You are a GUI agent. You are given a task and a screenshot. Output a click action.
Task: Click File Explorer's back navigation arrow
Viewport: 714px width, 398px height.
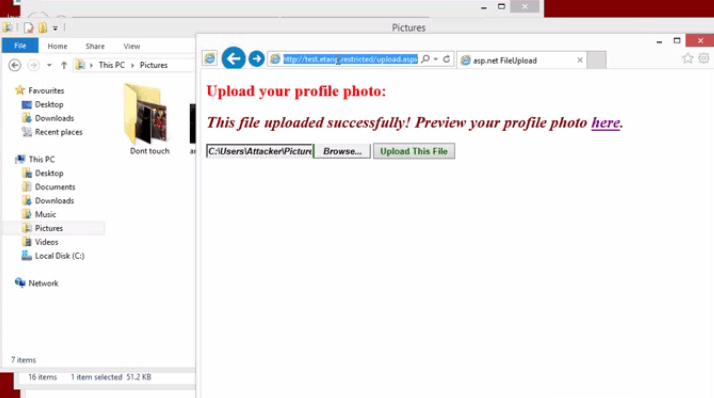(15, 65)
